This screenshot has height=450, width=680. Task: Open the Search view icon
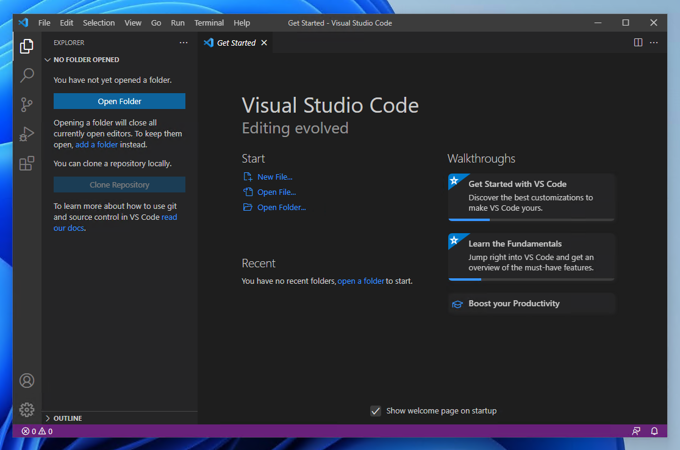(27, 75)
